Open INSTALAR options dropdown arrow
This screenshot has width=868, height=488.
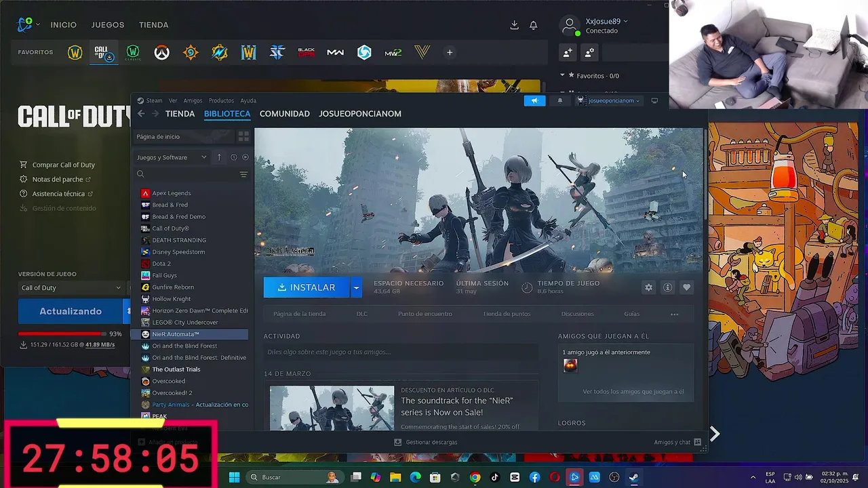[356, 287]
